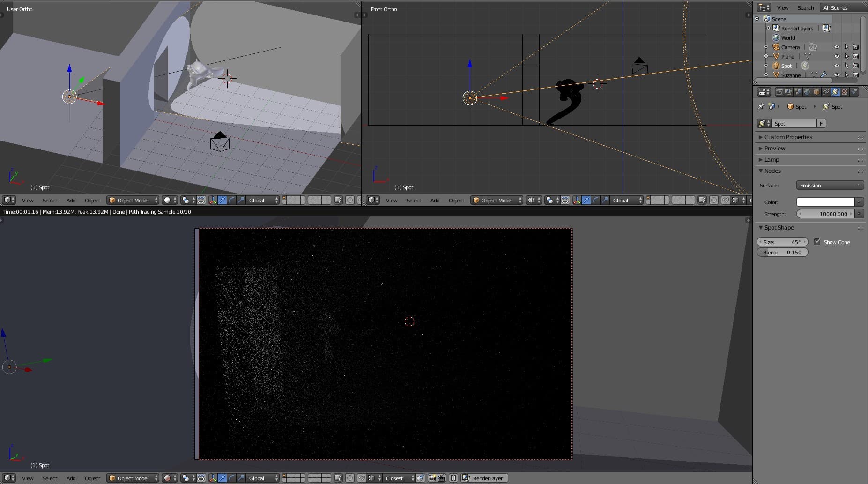868x484 pixels.
Task: Toggle the Show Cone checkbox
Action: pyautogui.click(x=817, y=242)
